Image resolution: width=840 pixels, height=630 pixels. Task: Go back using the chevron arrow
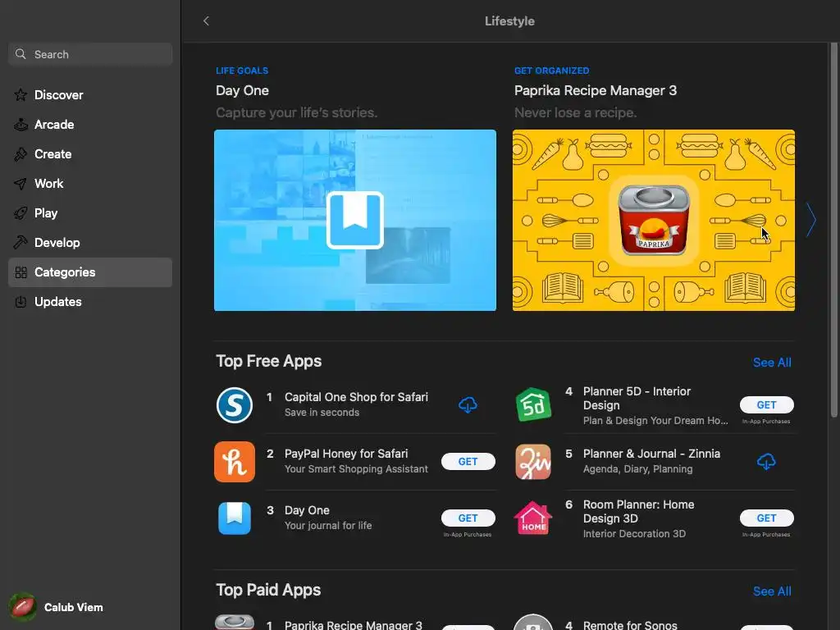(x=206, y=21)
